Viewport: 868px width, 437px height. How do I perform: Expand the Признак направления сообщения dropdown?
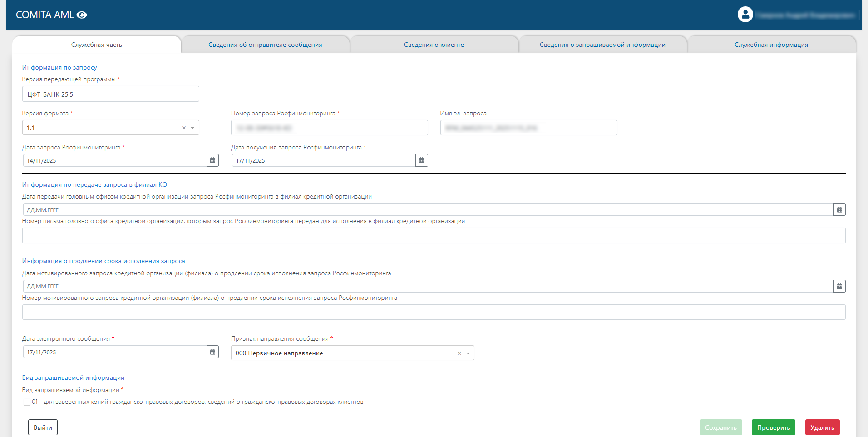[468, 353]
